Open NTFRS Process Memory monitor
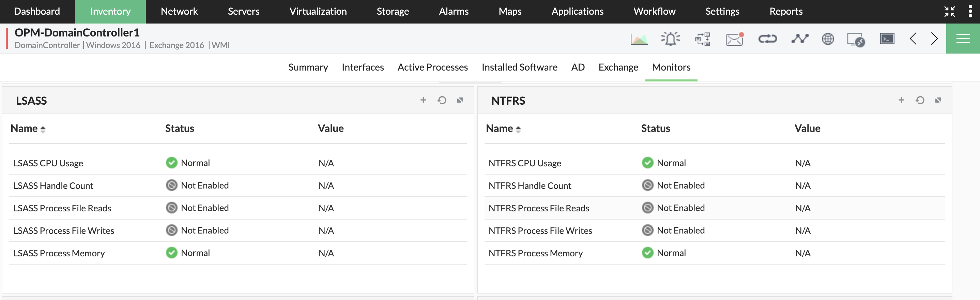Image resolution: width=980 pixels, height=300 pixels. [x=535, y=253]
